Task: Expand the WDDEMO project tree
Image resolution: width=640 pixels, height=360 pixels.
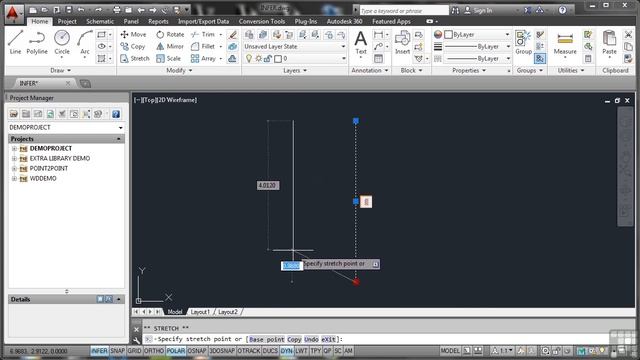Action: pos(14,178)
